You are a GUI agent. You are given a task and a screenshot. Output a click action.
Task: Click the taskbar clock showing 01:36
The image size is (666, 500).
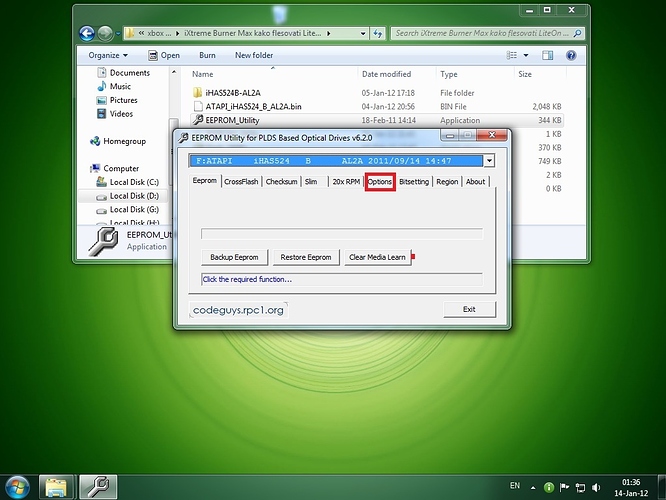(x=631, y=488)
